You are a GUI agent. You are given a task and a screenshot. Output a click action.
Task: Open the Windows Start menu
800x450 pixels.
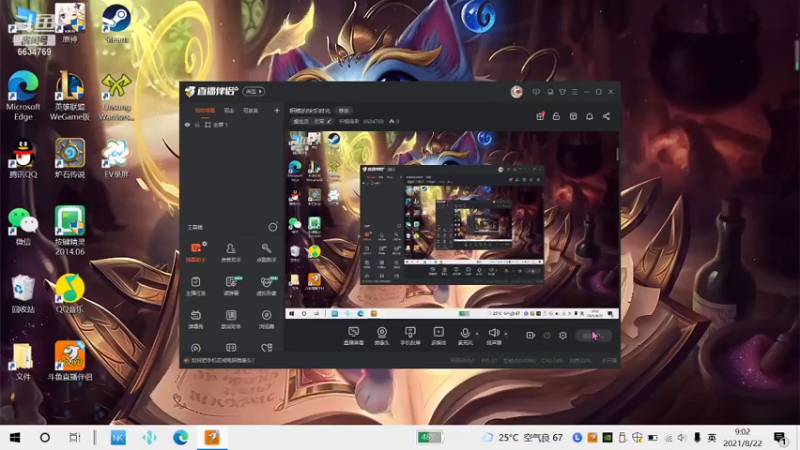(15, 437)
